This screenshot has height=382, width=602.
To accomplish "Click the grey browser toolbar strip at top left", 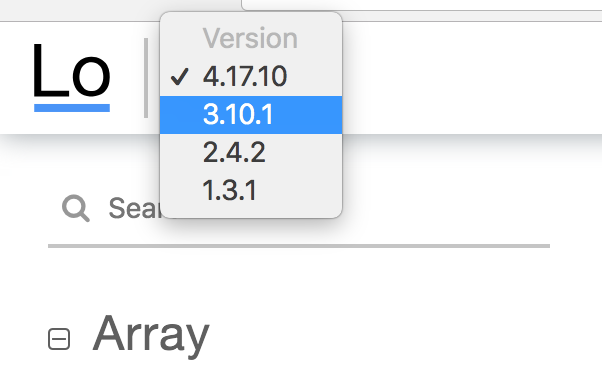I will pos(80,10).
